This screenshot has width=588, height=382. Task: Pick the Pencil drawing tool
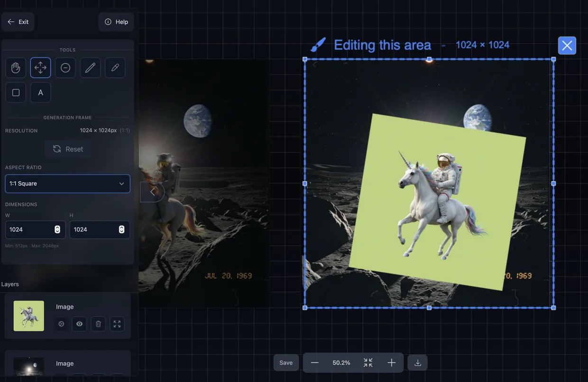click(90, 66)
